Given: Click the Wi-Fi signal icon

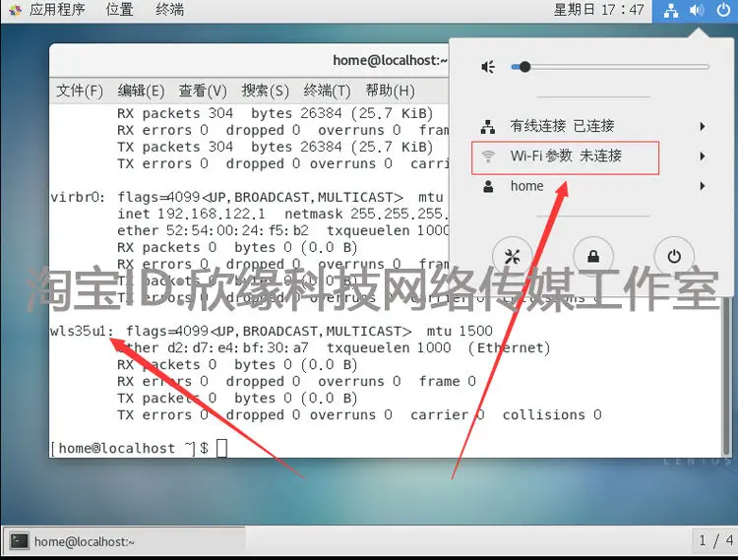Looking at the screenshot, I should point(488,156).
